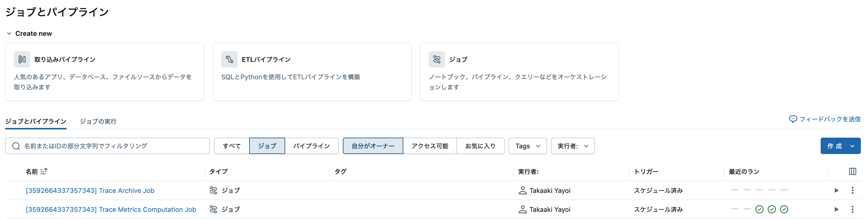Open the column customization icon above the table
This screenshot has height=219, width=868.
pyautogui.click(x=852, y=171)
